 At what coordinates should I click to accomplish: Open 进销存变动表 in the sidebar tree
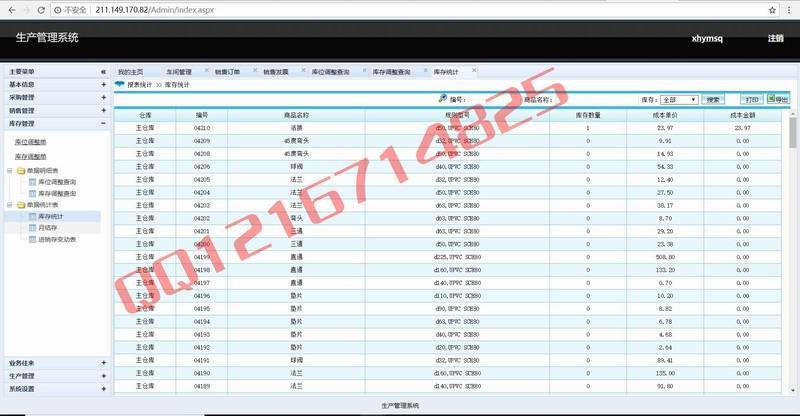tap(57, 239)
